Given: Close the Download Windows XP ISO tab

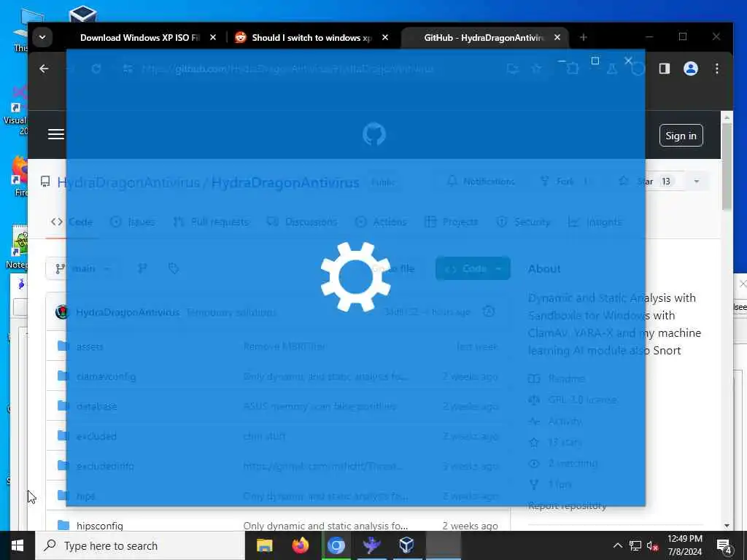Looking at the screenshot, I should coord(213,37).
